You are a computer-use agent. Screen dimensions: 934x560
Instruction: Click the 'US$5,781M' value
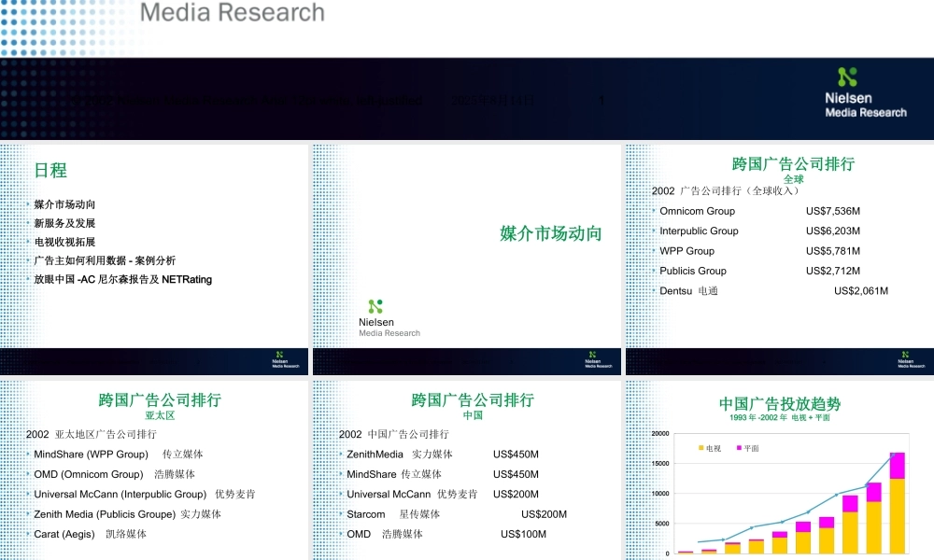click(833, 251)
